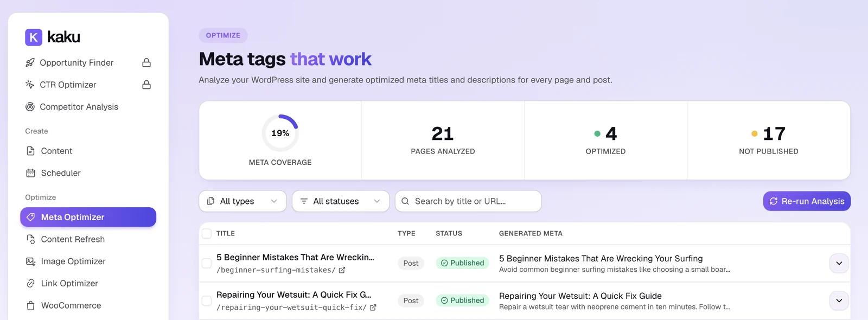Click the refresh icon in Re-run Analysis
The image size is (868, 320).
pos(774,201)
